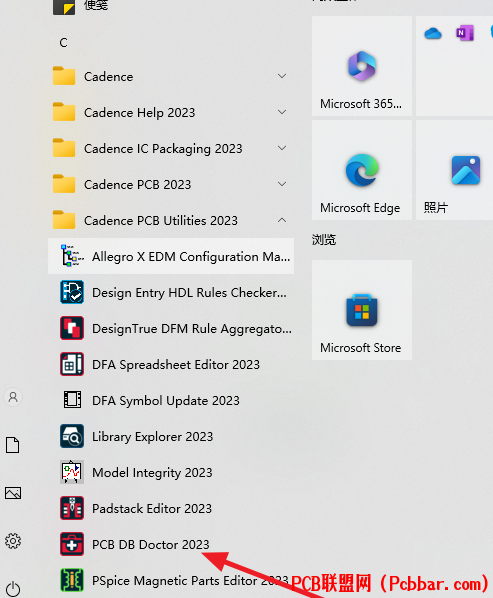Click 'DFA Symbol Update 2023' text

click(166, 401)
